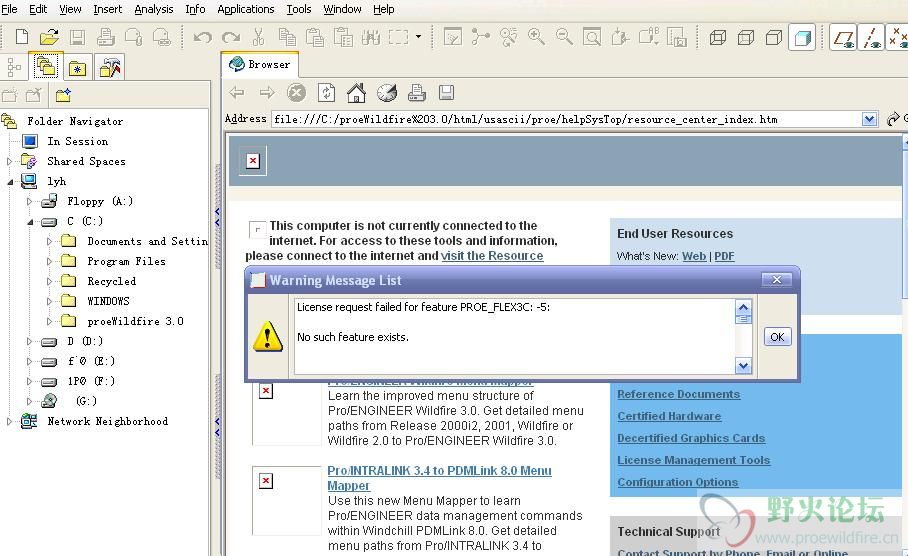908x556 pixels.
Task: Toggle datum planes display icon
Action: pyautogui.click(x=843, y=38)
